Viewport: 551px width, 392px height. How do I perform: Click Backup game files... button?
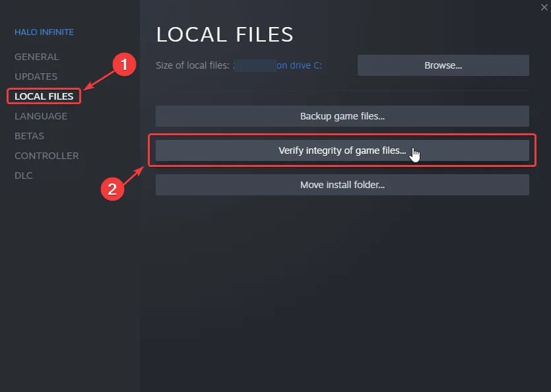[342, 116]
